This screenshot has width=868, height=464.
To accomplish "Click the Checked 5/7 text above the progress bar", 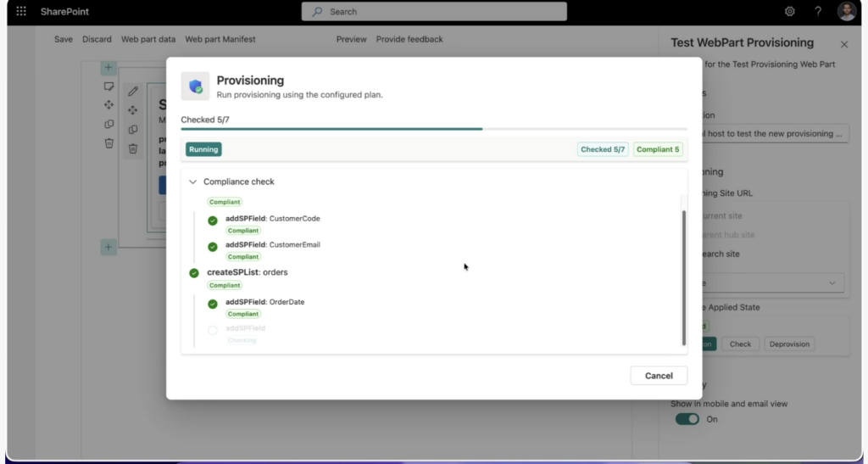I will pyautogui.click(x=205, y=120).
